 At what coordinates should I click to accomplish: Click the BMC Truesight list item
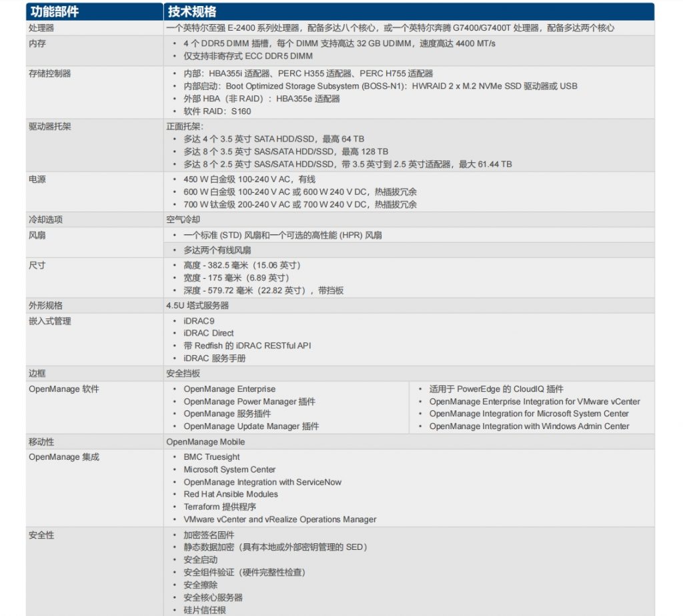[211, 457]
